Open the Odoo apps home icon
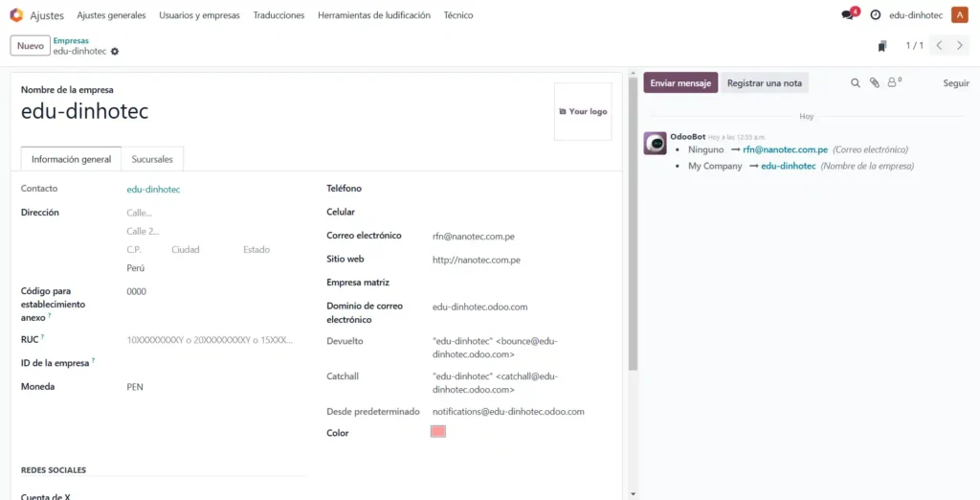The width and height of the screenshot is (980, 500). coord(16,15)
